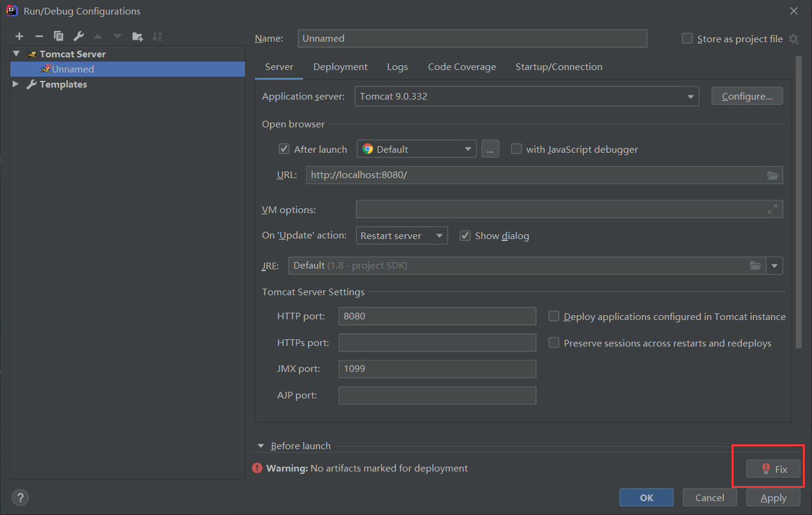
Task: Switch to the Logs tab
Action: click(397, 67)
